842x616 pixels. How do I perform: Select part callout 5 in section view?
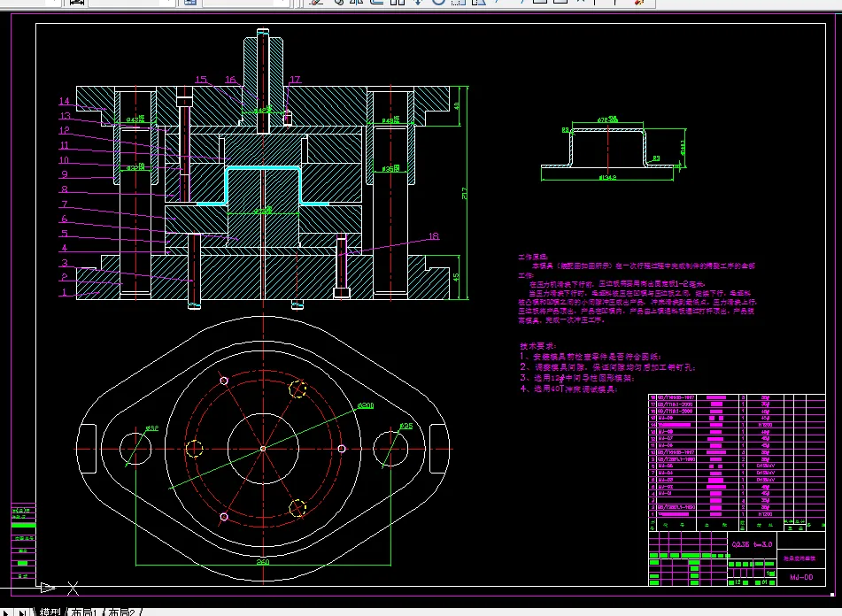click(x=65, y=233)
